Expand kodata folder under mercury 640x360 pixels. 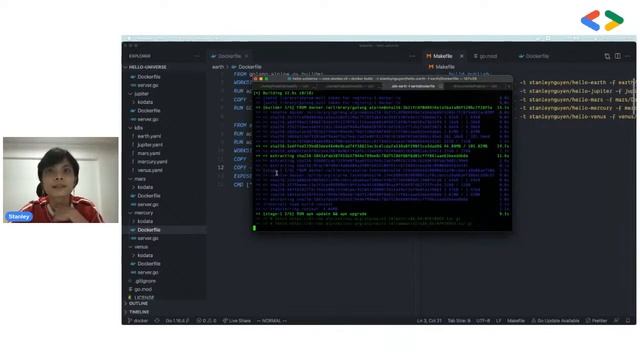[145, 221]
